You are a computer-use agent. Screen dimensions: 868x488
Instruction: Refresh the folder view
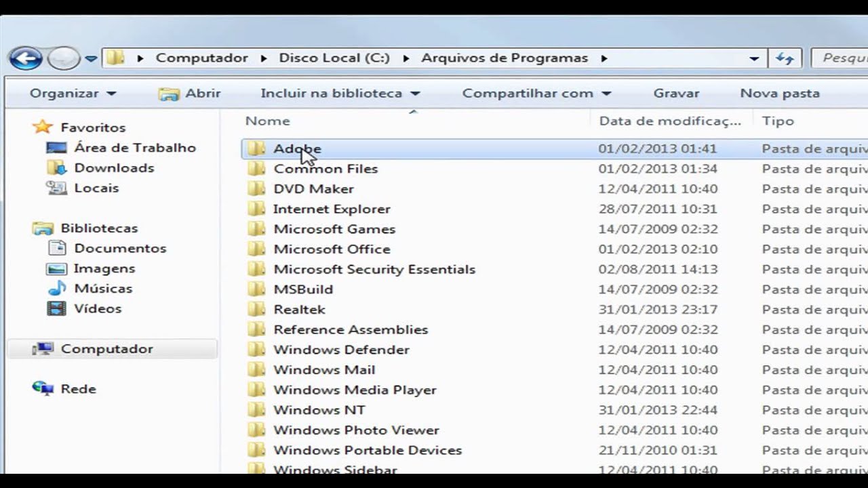click(x=785, y=59)
